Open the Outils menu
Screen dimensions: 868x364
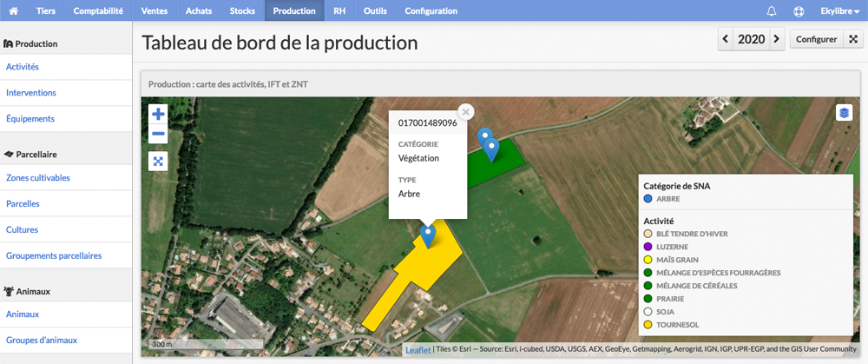[375, 10]
